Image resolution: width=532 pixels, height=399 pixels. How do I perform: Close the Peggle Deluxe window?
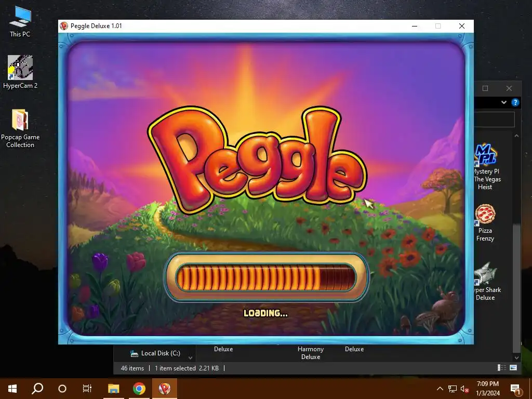click(x=462, y=26)
